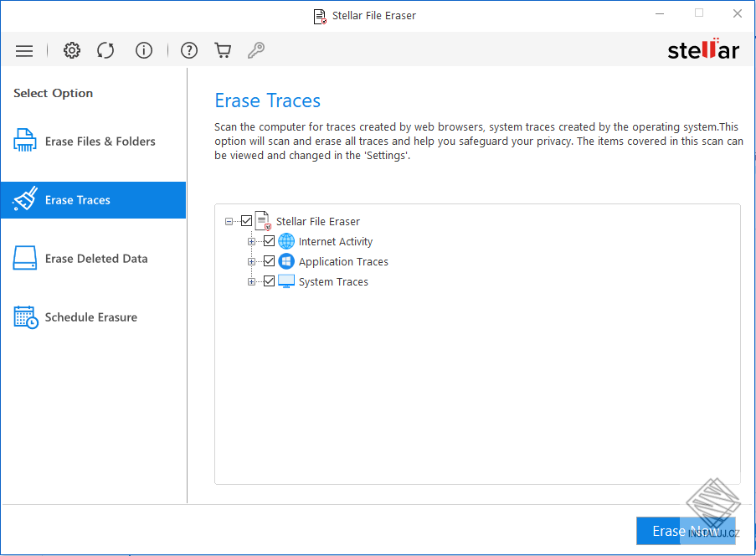Uncheck the Application Traces checkbox
This screenshot has width=756, height=556.
point(269,261)
